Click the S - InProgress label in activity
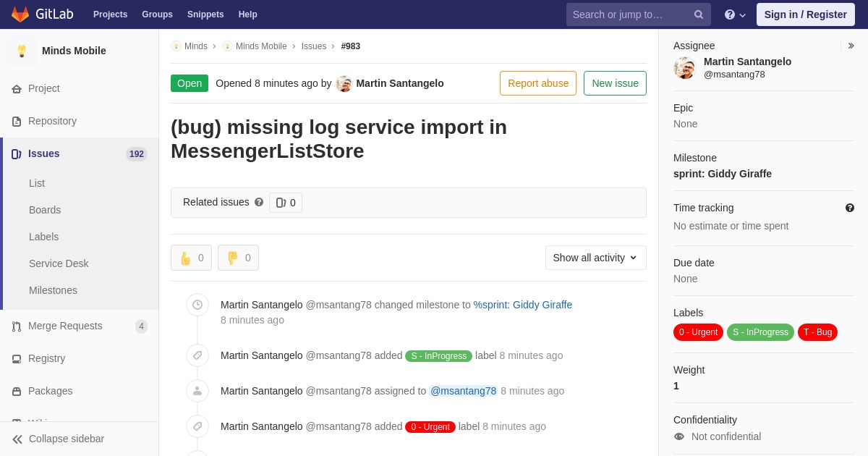This screenshot has height=456, width=868. (438, 356)
